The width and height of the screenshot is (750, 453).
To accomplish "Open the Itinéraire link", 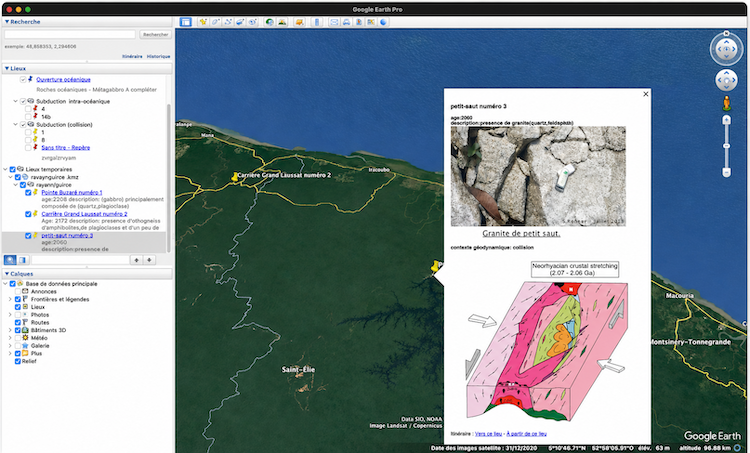I will pos(132,56).
